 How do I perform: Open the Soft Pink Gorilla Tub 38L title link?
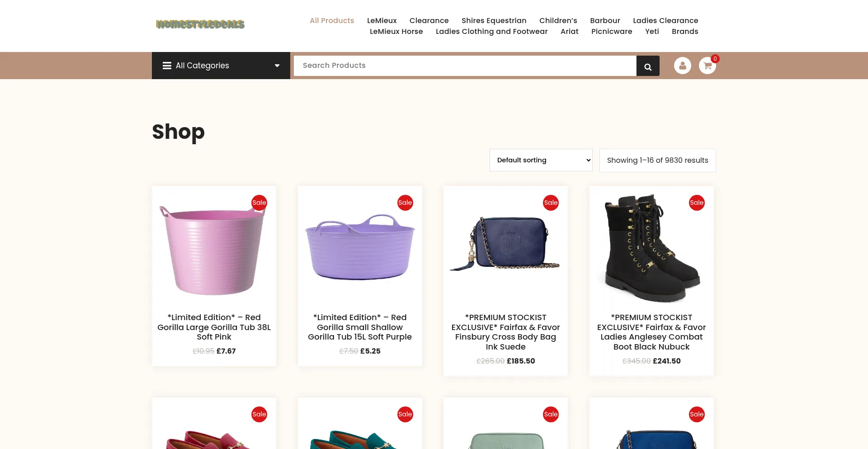tap(214, 327)
